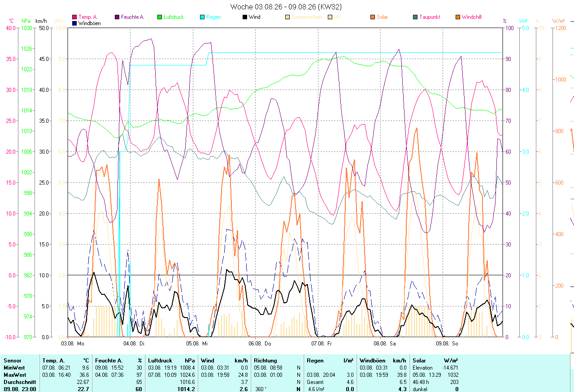Image resolution: width=574 pixels, height=392 pixels.
Task: Click the "05.08. Mi" x-axis date label
Action: click(x=197, y=344)
